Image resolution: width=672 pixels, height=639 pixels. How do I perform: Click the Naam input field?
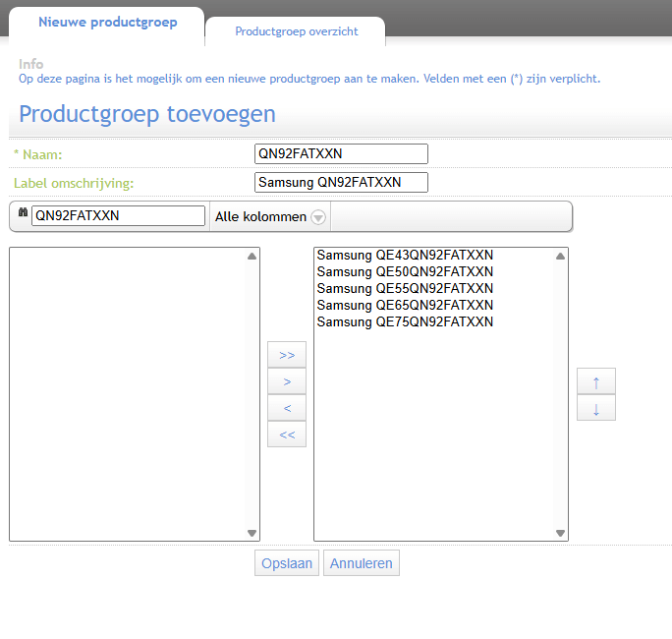341,153
